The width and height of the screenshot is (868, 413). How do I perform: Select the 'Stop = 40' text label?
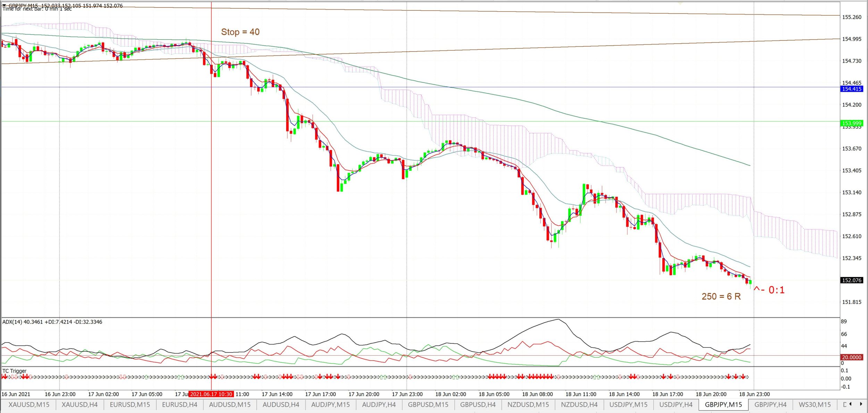pyautogui.click(x=240, y=32)
